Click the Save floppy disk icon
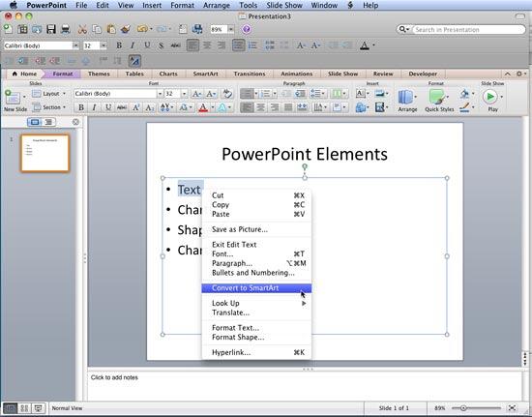 51,29
